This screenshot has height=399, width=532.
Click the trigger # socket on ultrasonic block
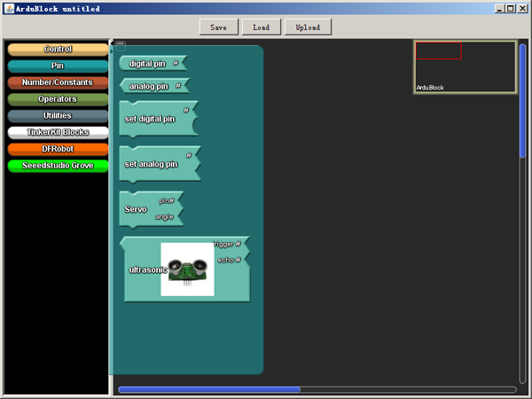227,244
